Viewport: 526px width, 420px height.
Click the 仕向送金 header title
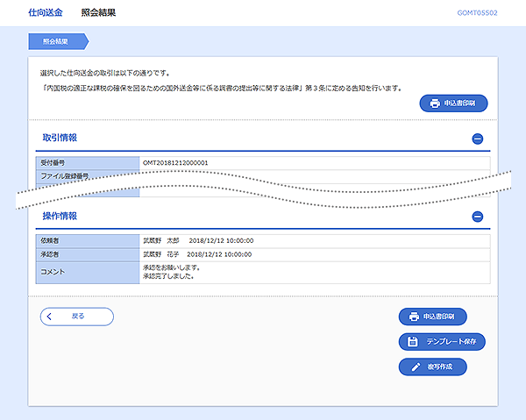[x=46, y=13]
